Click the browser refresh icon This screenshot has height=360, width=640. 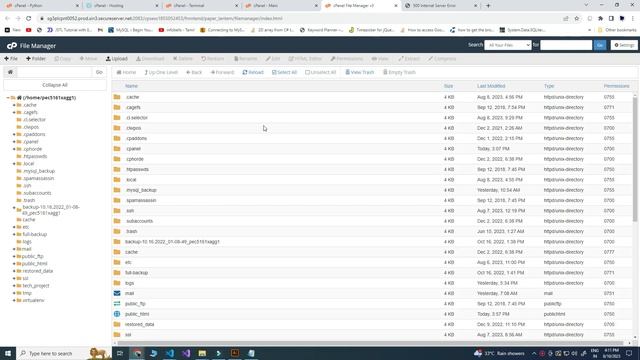[x=29, y=18]
